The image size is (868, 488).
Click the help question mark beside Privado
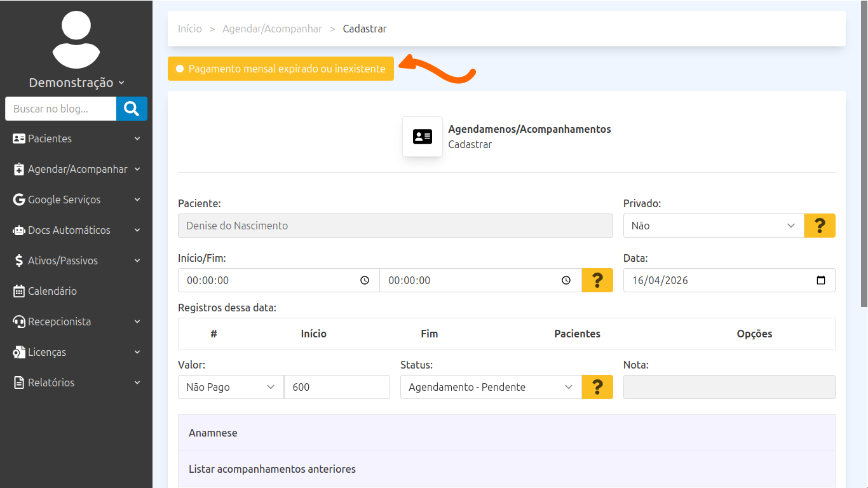(820, 226)
